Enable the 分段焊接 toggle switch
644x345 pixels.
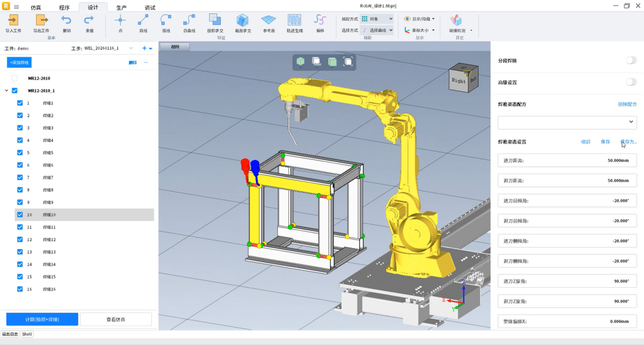click(631, 60)
